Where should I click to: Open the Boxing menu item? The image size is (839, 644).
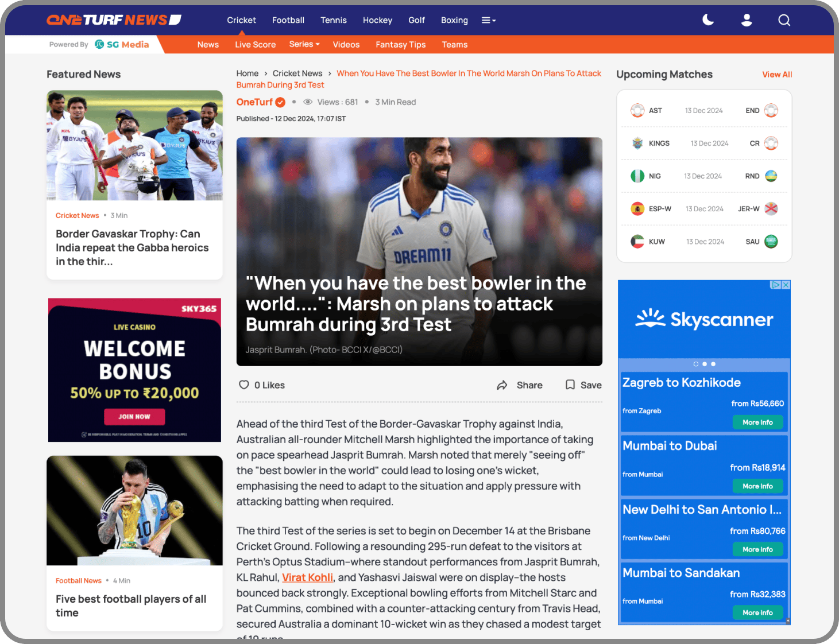pos(454,20)
